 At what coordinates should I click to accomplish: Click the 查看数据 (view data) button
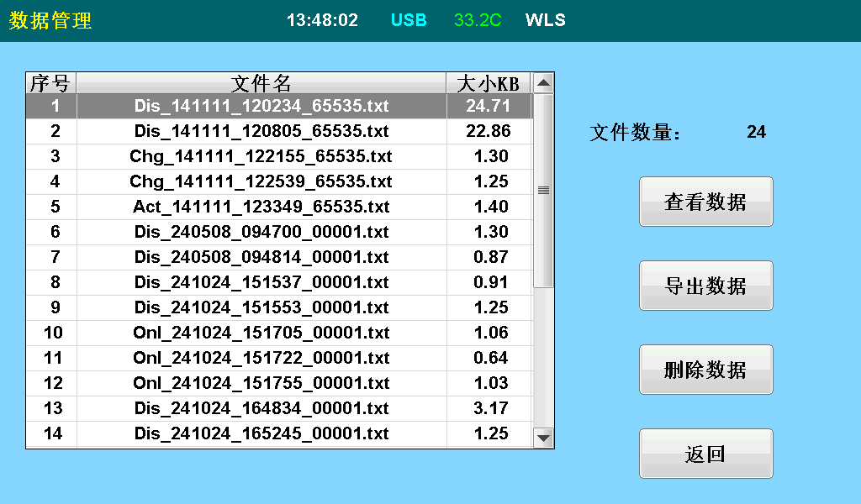(705, 202)
